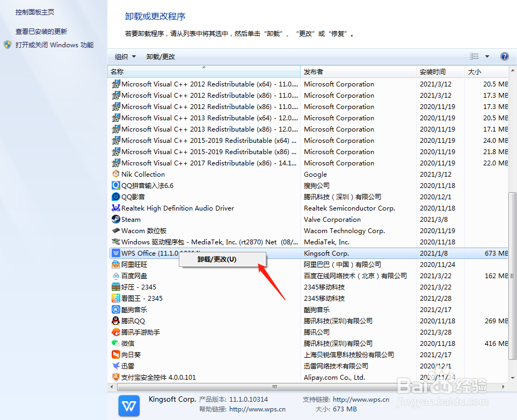Click publisher Wacom Technology Corp.
517x420 pixels.
coord(344,230)
